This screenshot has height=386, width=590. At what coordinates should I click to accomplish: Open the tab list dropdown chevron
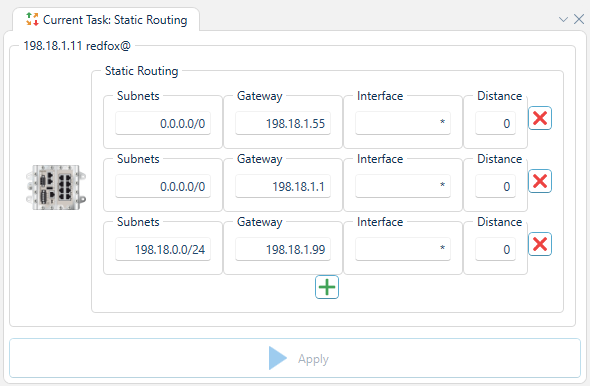(x=563, y=19)
